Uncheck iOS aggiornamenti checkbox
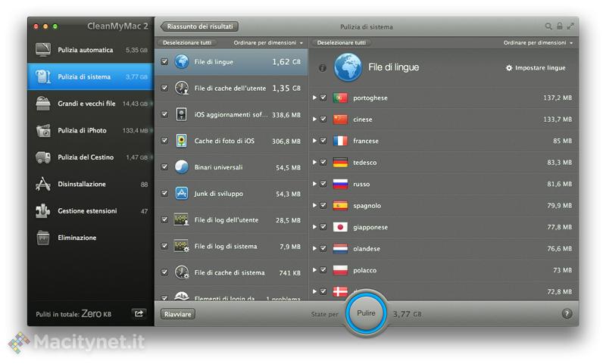 [x=164, y=114]
